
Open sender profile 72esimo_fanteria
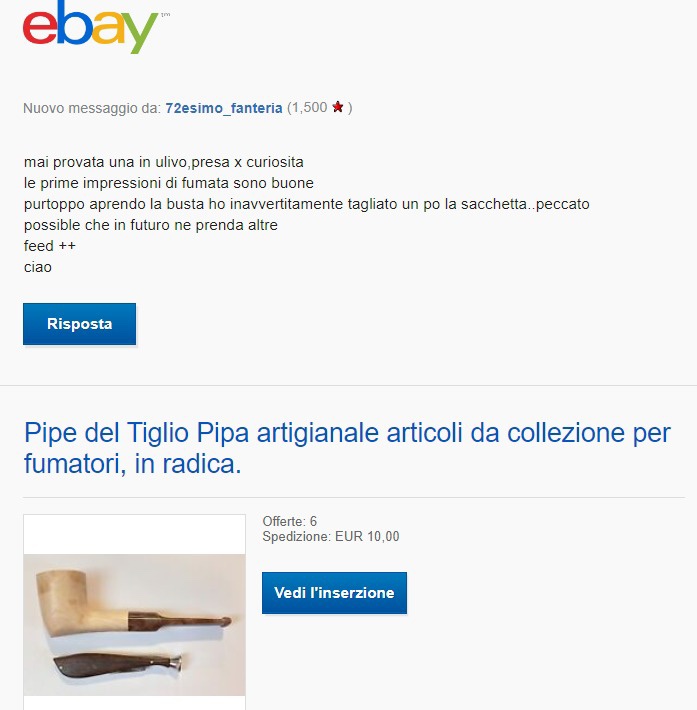pyautogui.click(x=224, y=108)
